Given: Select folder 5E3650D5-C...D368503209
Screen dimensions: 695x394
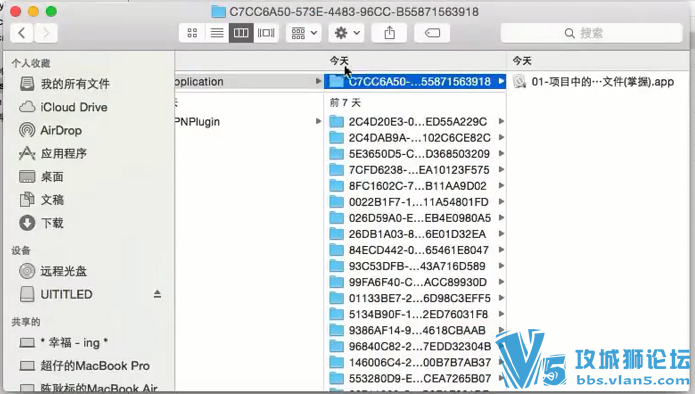Looking at the screenshot, I should (415, 154).
